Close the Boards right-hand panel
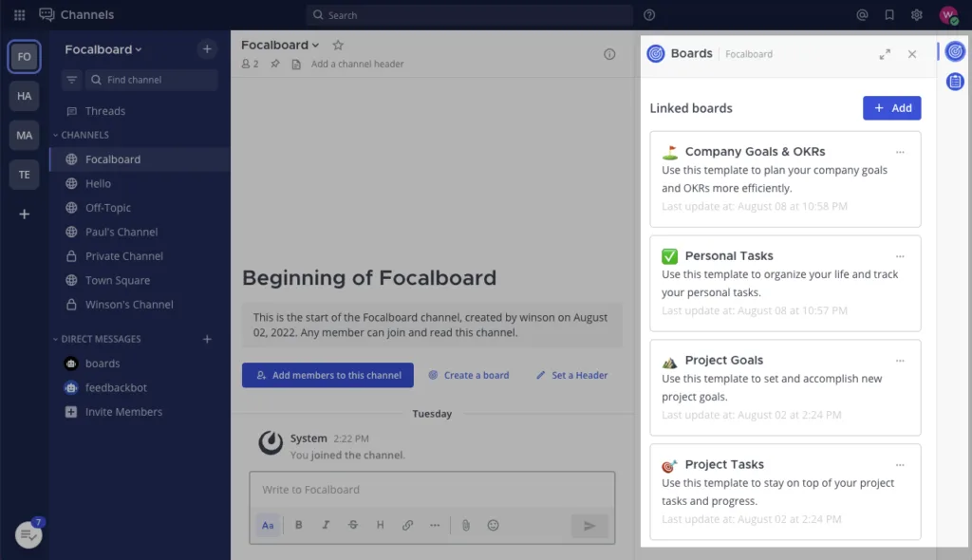 click(x=912, y=54)
